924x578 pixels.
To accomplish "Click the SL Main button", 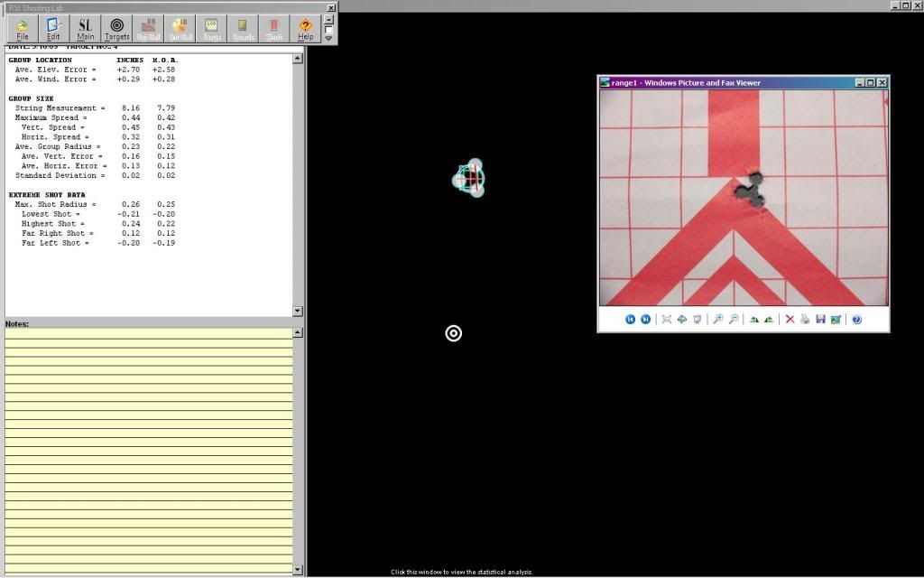I will pyautogui.click(x=85, y=29).
